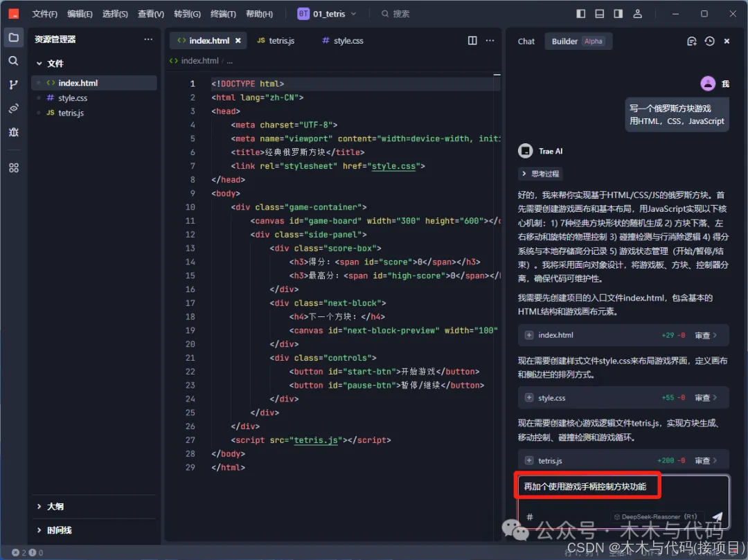Send the message with paper plane icon
Viewport: 748px width, 560px height.
click(717, 516)
